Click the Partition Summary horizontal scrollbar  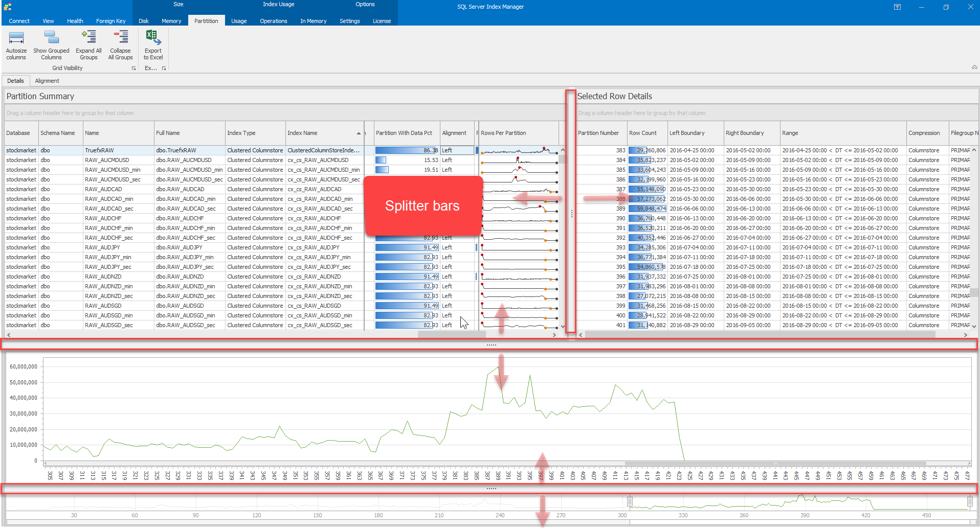281,335
